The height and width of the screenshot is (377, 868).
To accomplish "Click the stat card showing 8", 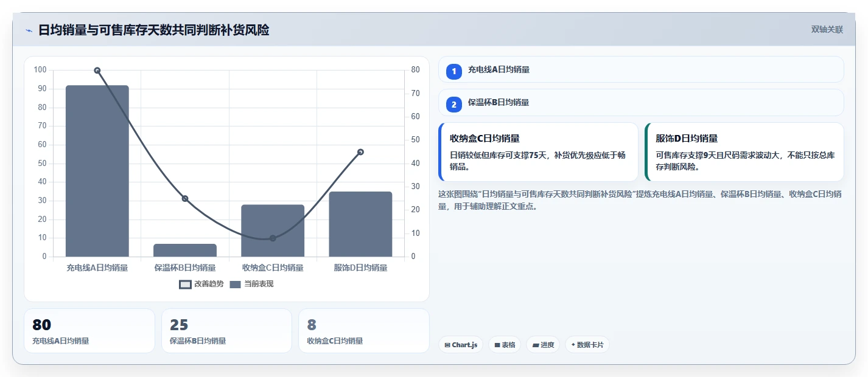I will click(364, 331).
